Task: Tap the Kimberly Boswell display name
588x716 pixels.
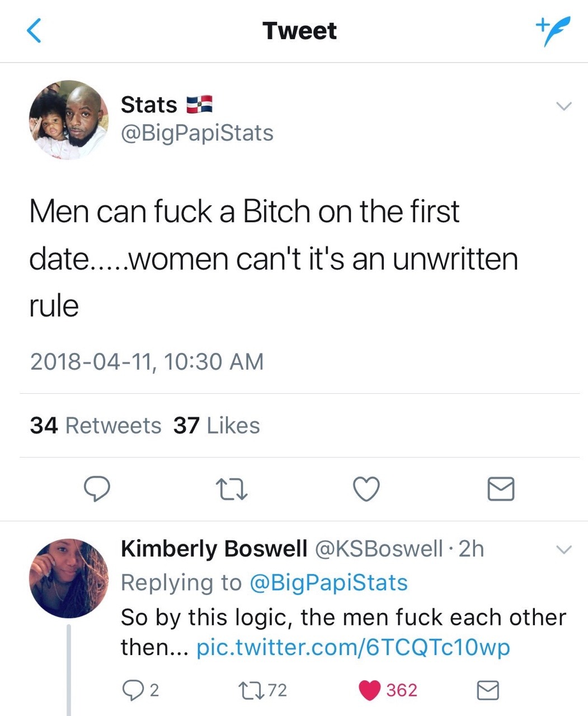Action: point(214,549)
